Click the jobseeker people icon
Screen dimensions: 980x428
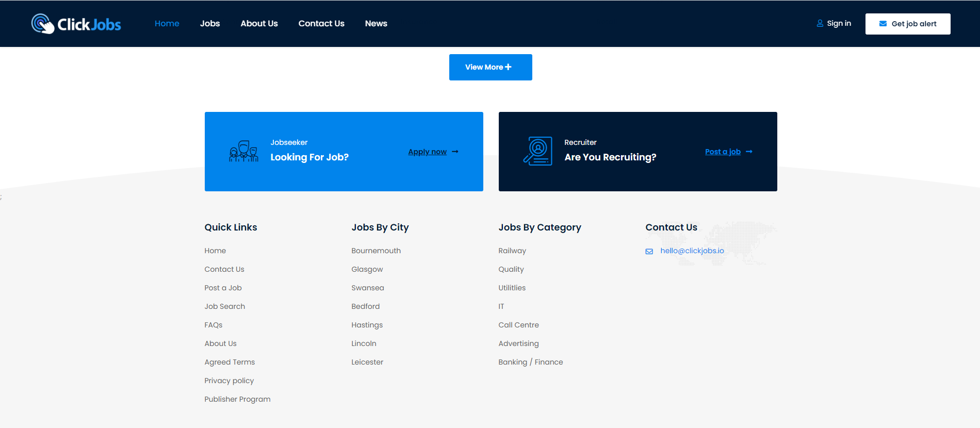[x=243, y=152]
